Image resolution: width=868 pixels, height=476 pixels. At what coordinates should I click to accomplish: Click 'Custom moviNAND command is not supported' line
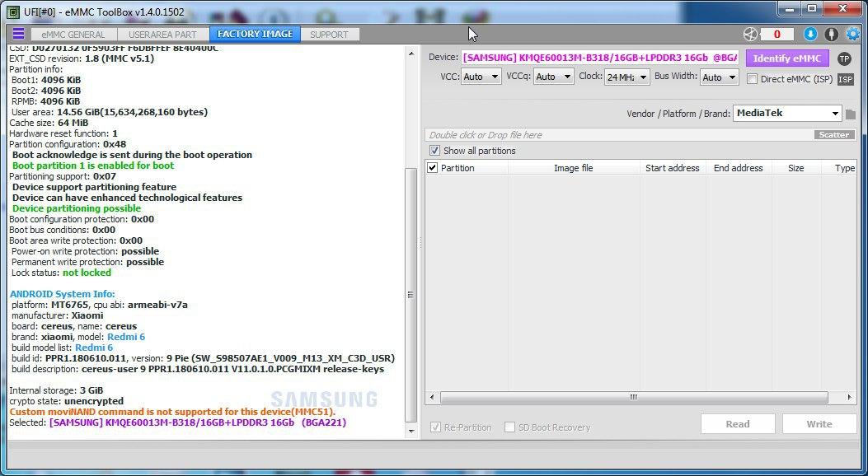coord(172,412)
